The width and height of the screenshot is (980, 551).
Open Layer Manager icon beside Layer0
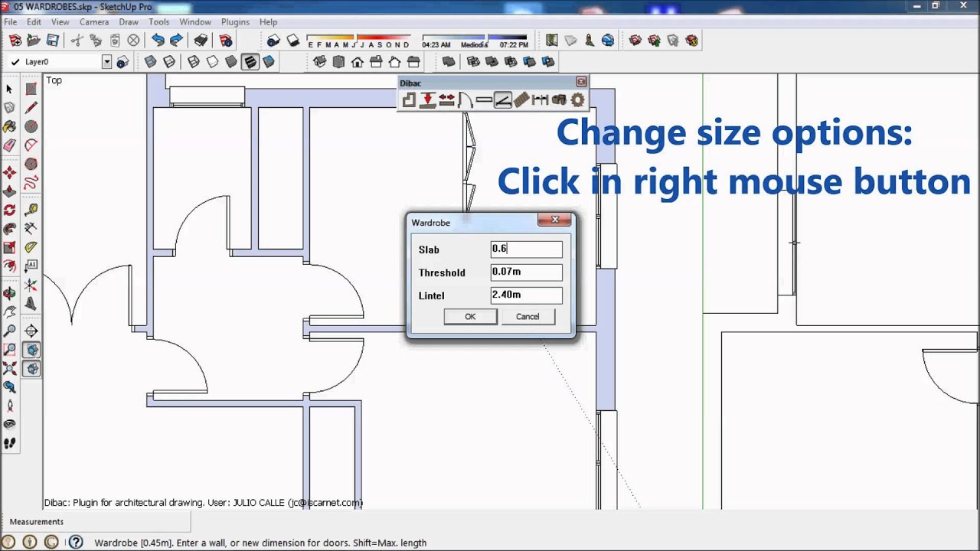click(x=122, y=62)
